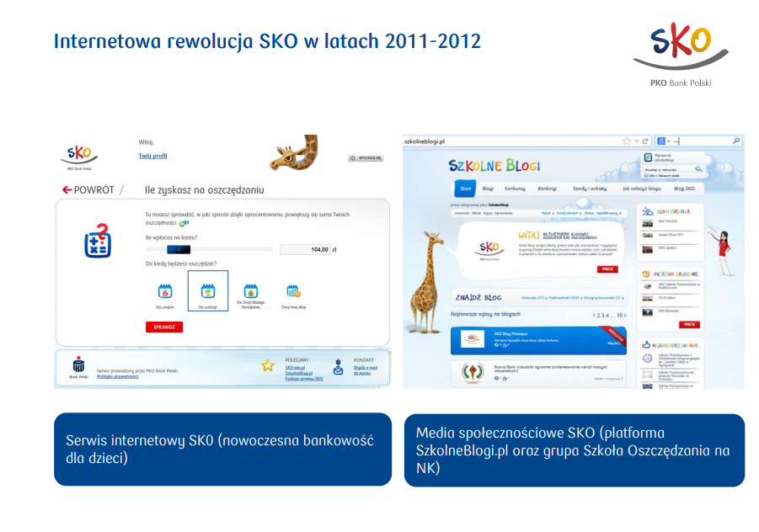The height and width of the screenshot is (532, 759).
Task: Click the red SPRAWDŹ button
Action: click(x=164, y=327)
